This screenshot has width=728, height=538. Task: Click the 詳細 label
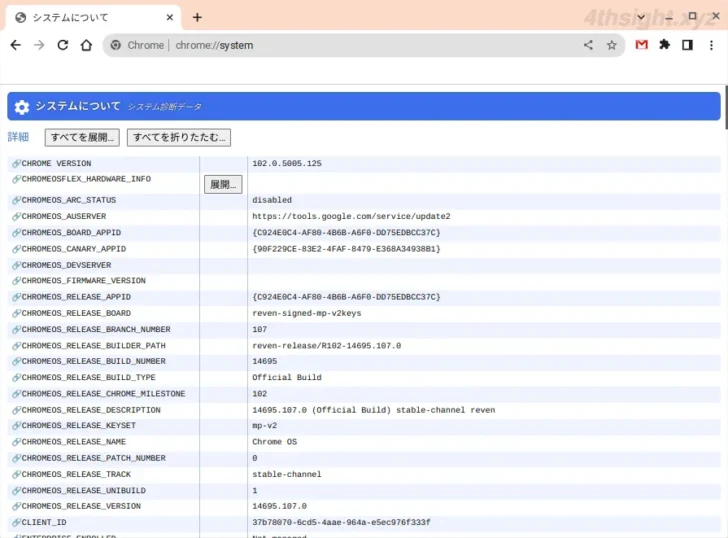[x=19, y=137]
